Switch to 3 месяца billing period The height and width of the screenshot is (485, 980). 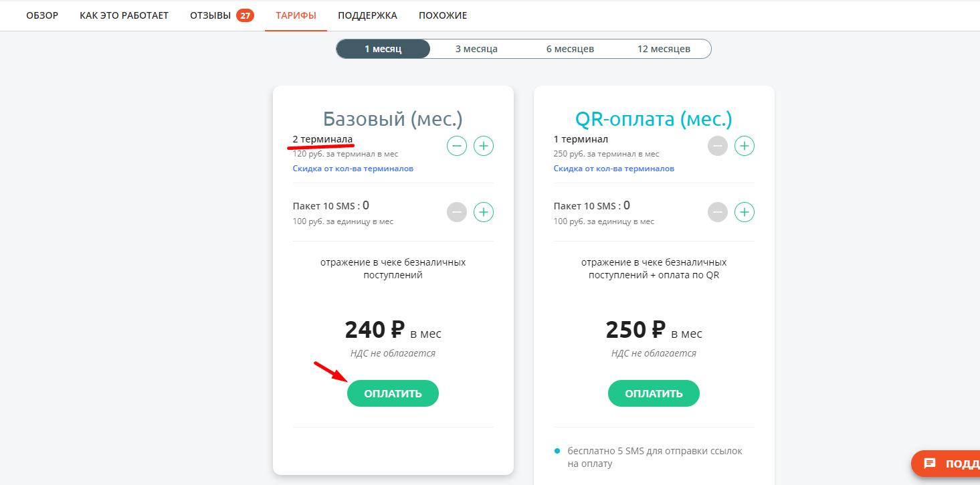pos(476,49)
